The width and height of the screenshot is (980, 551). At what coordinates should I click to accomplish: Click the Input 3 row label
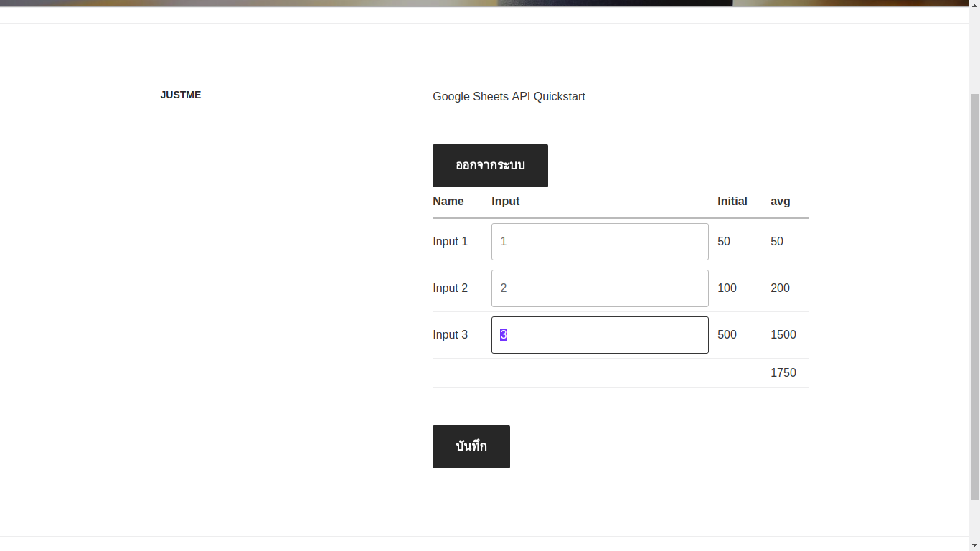[450, 335]
